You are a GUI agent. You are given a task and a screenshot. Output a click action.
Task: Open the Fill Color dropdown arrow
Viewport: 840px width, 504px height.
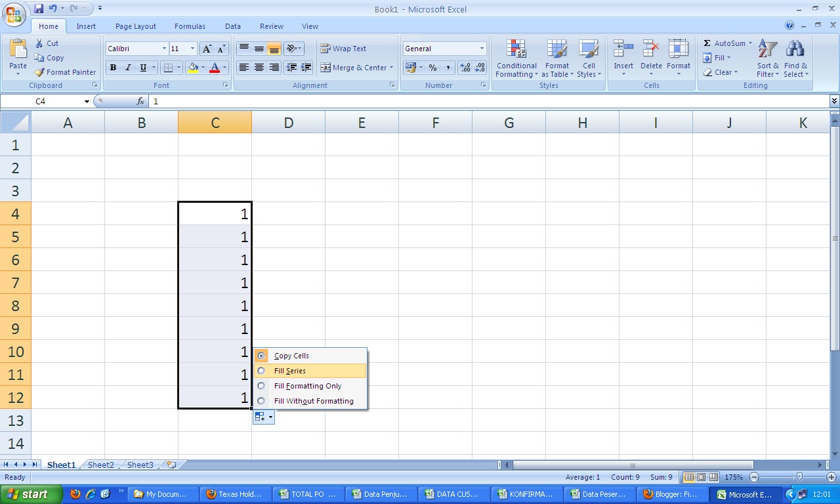201,68
